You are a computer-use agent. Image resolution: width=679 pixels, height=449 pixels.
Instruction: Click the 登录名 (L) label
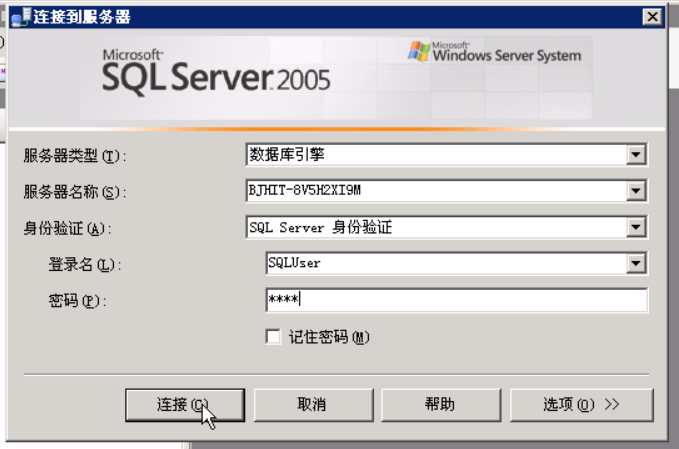[x=85, y=264]
